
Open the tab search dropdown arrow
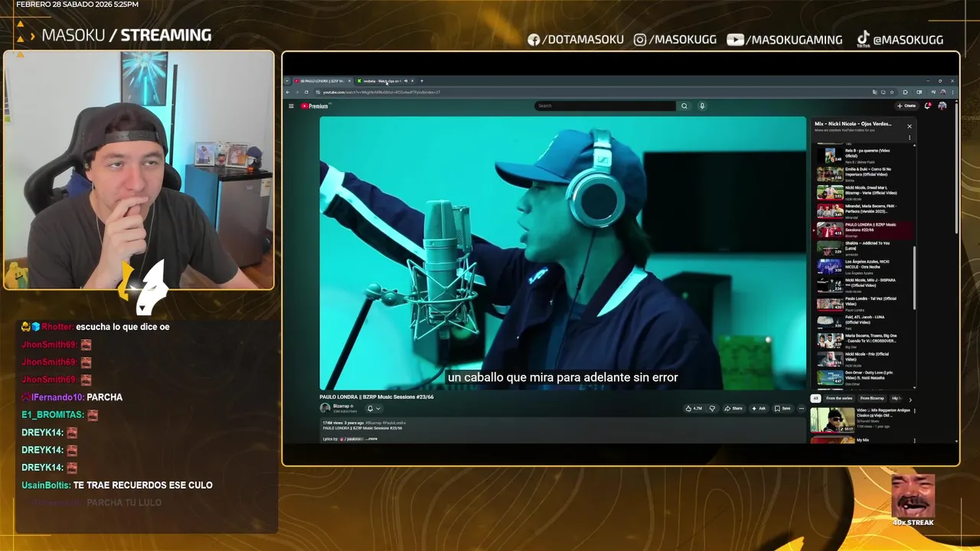pyautogui.click(x=287, y=80)
